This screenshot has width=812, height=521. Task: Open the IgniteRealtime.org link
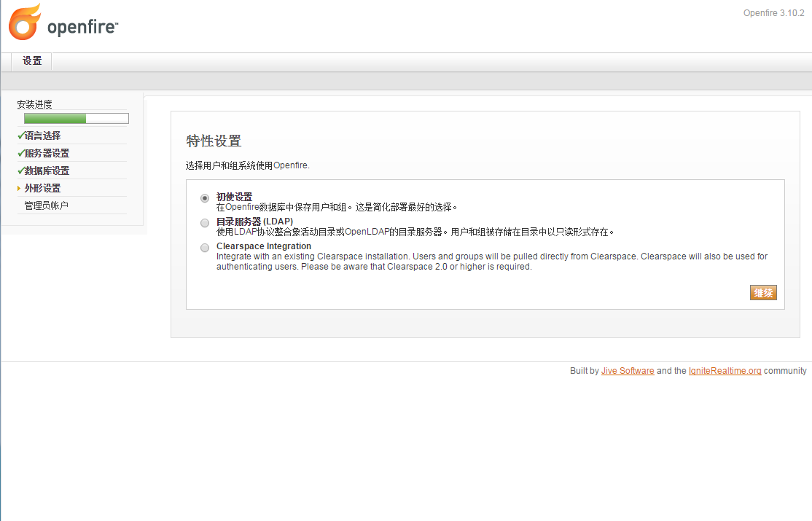click(x=725, y=371)
